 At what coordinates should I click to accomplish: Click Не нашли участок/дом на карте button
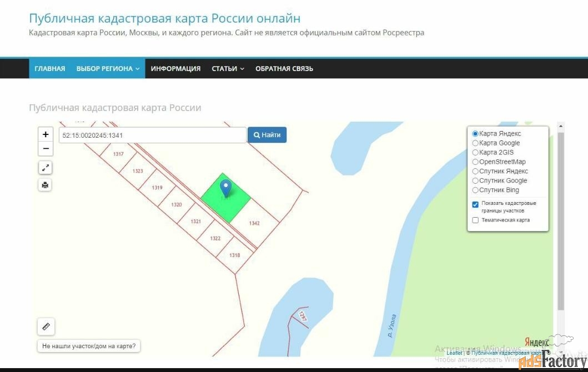[89, 346]
